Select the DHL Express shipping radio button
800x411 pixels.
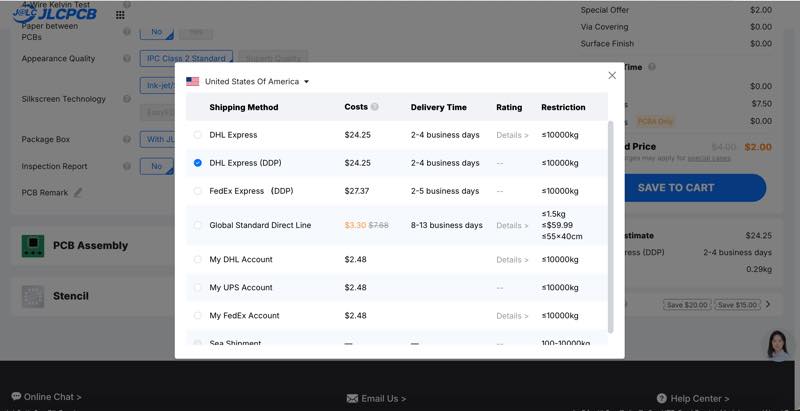point(197,135)
